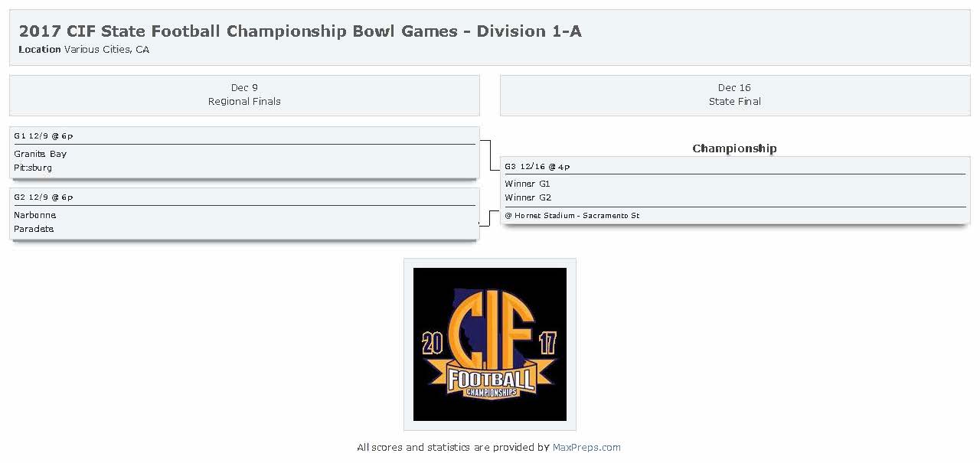This screenshot has height=463, width=980.
Task: Select the G1 12/9 @ 6p game label
Action: tap(44, 136)
